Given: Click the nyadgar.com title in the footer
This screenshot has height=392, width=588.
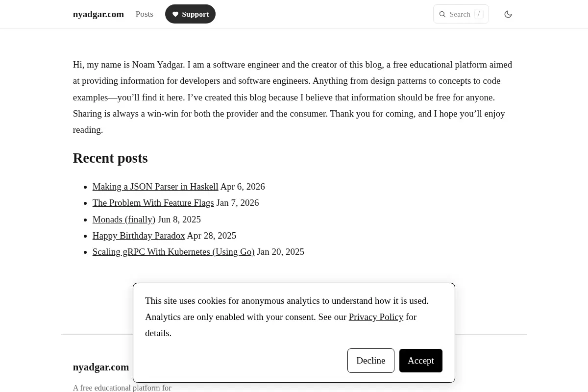Looking at the screenshot, I should (101, 367).
